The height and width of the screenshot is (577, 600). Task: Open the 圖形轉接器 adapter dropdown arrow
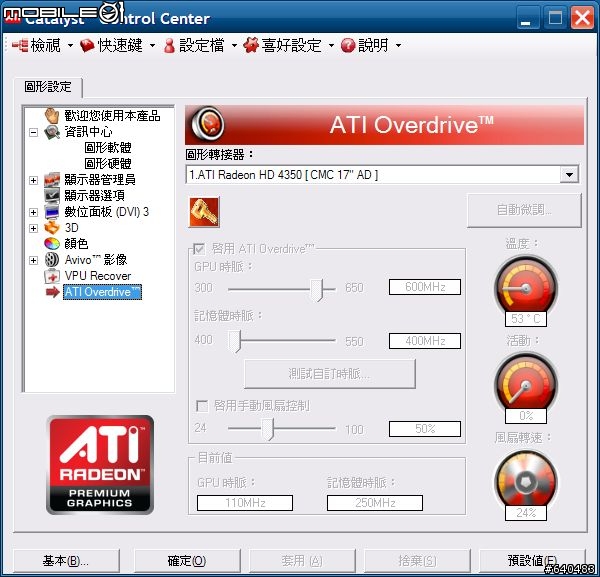tap(569, 175)
